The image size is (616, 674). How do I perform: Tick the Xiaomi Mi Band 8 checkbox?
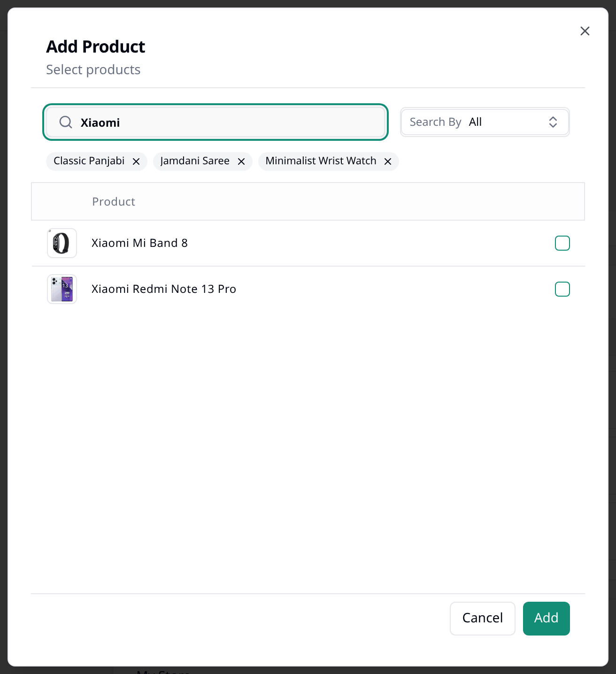point(562,243)
